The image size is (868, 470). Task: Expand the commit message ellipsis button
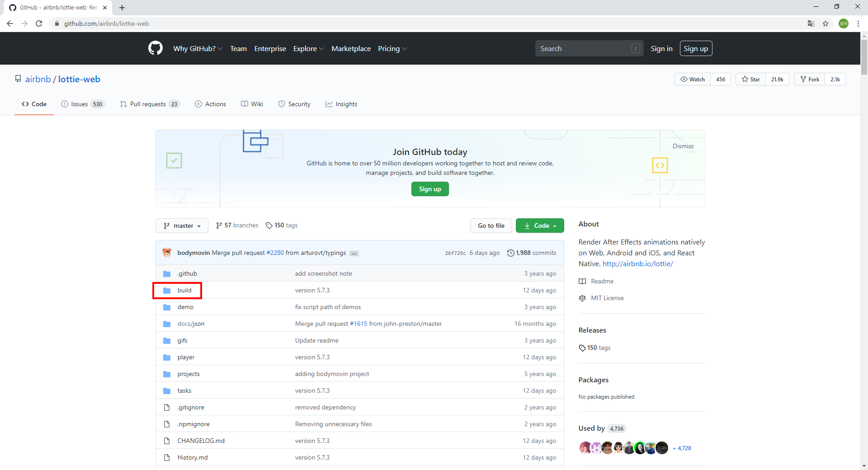[354, 254]
